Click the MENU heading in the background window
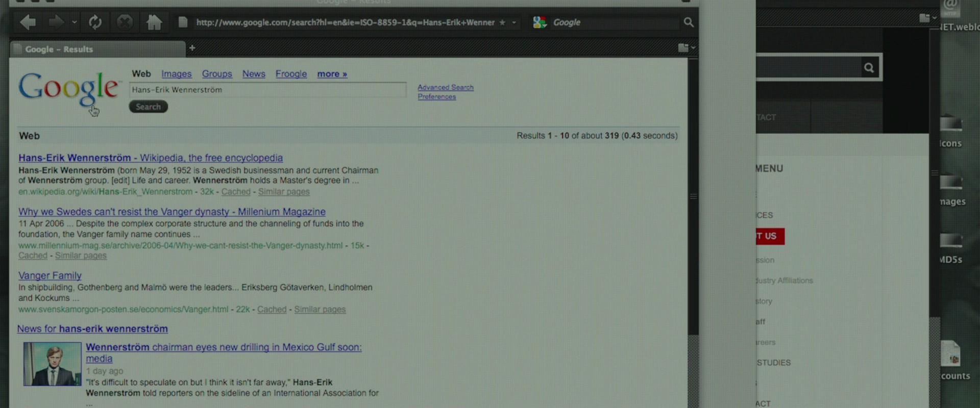The height and width of the screenshot is (408, 980). pyautogui.click(x=769, y=169)
